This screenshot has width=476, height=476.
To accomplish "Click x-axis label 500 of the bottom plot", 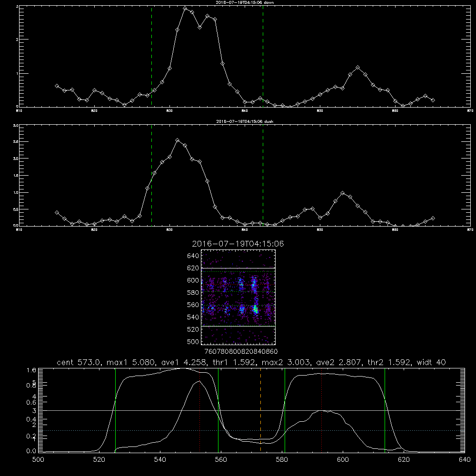I will [x=38, y=460].
